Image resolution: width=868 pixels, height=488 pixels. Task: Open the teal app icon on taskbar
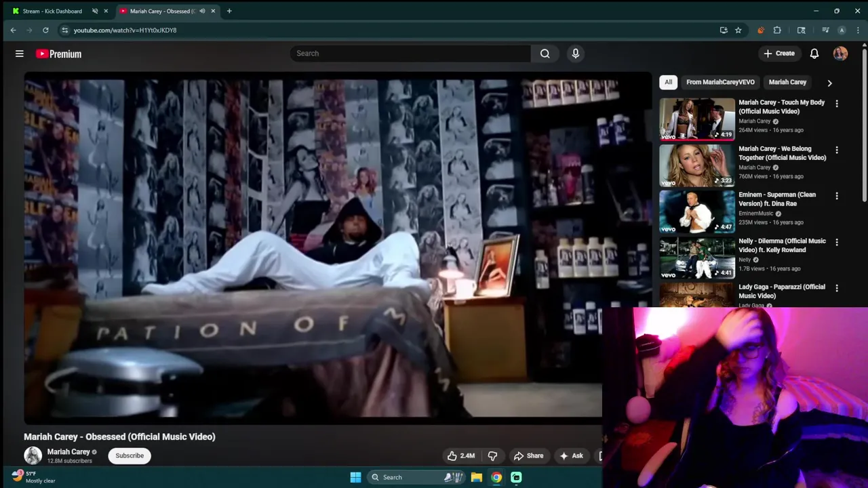coord(516,477)
